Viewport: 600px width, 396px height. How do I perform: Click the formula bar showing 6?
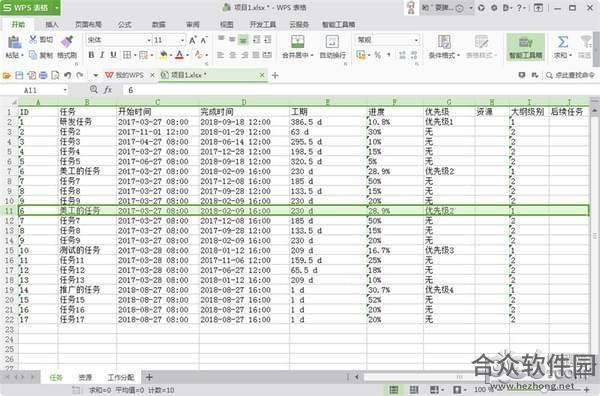coord(360,90)
